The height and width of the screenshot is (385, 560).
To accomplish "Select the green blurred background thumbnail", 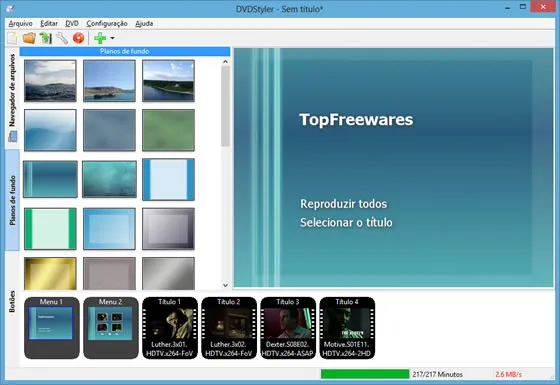I will coord(168,130).
